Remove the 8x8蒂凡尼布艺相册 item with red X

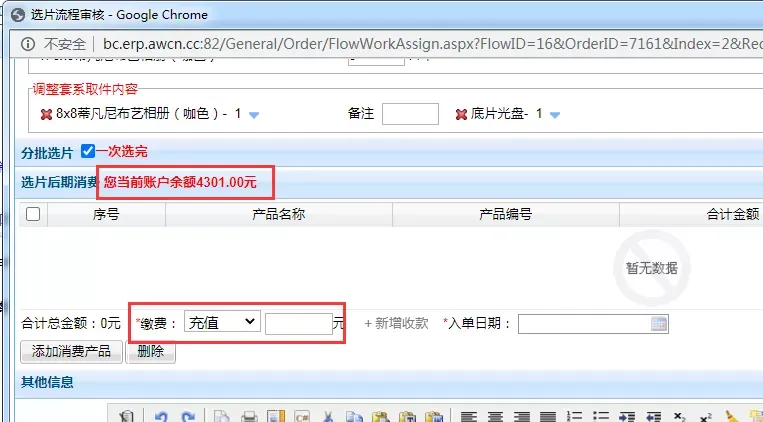coord(46,114)
